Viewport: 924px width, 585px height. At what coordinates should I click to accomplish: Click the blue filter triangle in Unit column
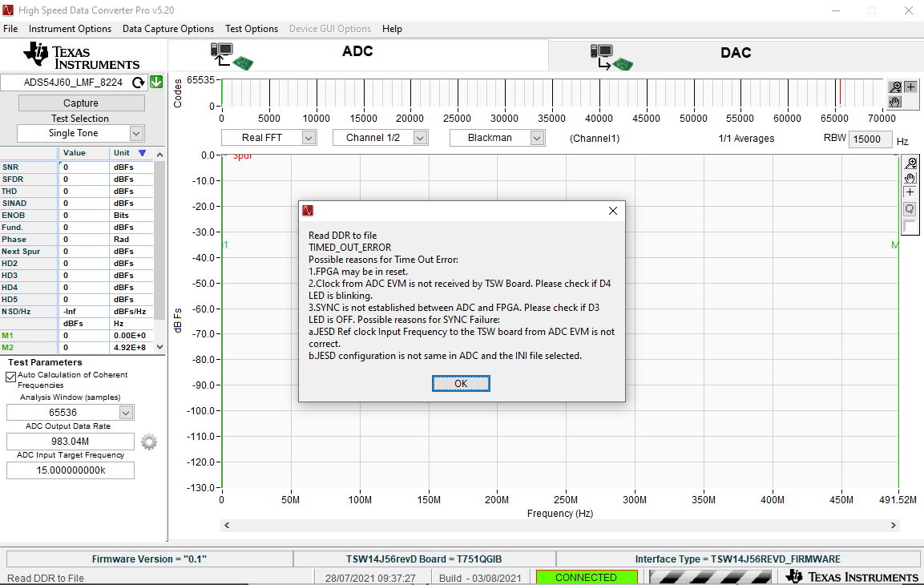[x=142, y=153]
